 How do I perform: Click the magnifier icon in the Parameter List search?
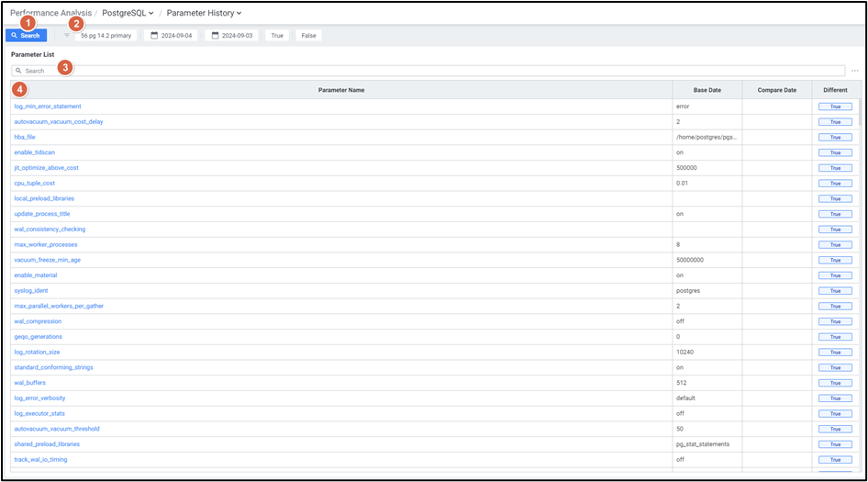point(18,71)
